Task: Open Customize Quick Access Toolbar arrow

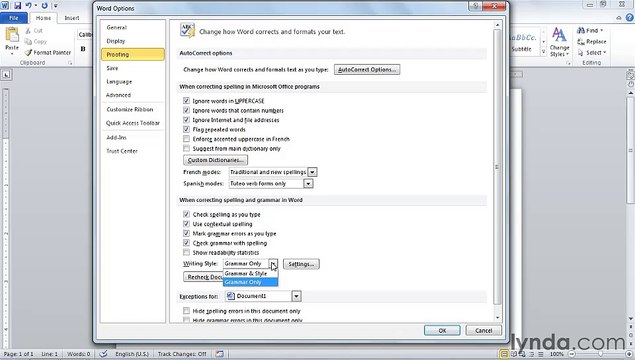Action: 56,6
